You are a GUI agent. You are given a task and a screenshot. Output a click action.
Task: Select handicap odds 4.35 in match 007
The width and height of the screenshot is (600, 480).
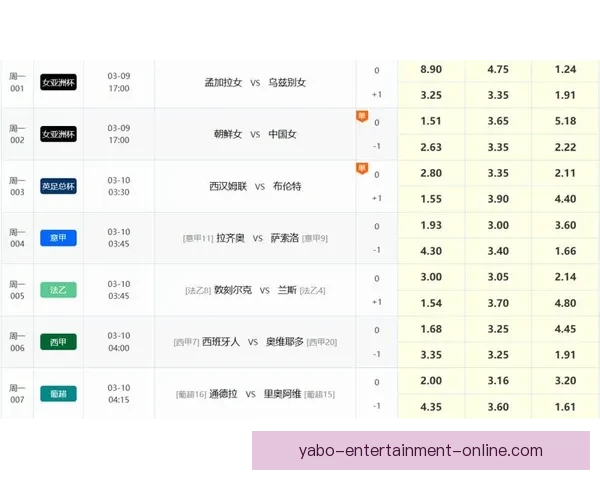[431, 407]
